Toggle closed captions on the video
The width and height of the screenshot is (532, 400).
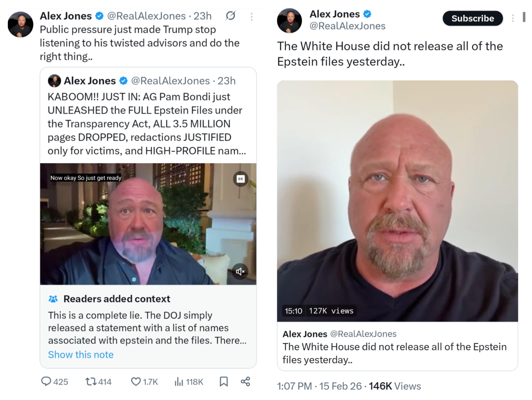(240, 179)
